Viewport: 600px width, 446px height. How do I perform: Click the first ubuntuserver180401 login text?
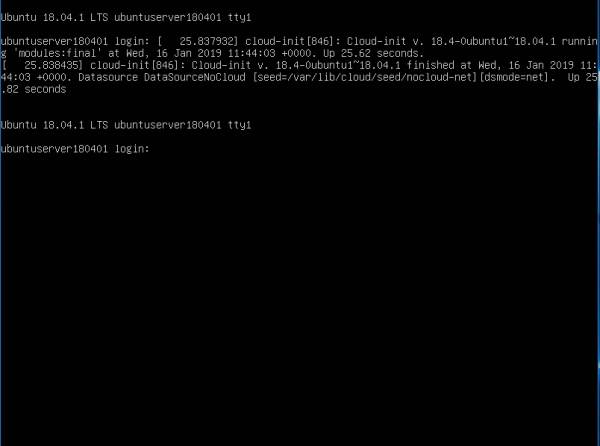[75, 41]
